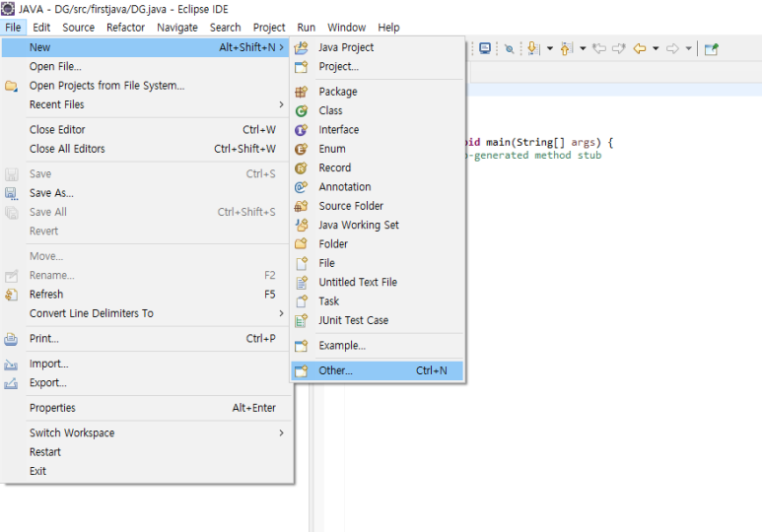Select Example... in New submenu
Viewport: 762px width, 532px height.
[x=378, y=346]
